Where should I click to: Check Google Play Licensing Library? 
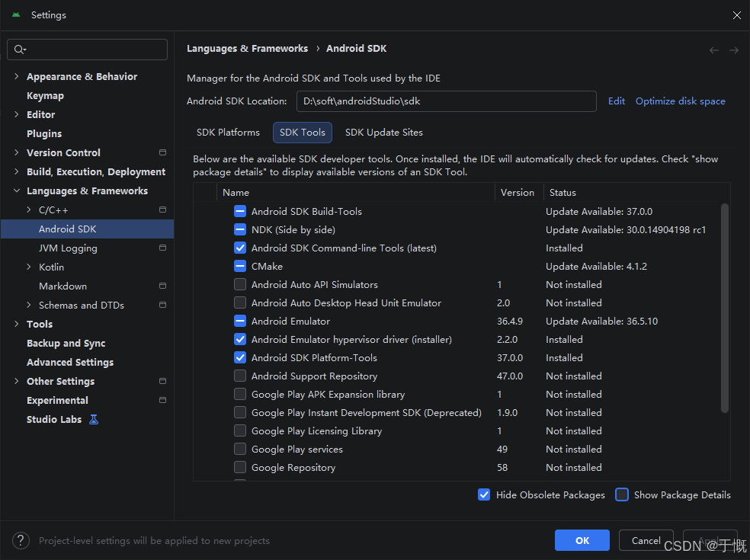(240, 431)
